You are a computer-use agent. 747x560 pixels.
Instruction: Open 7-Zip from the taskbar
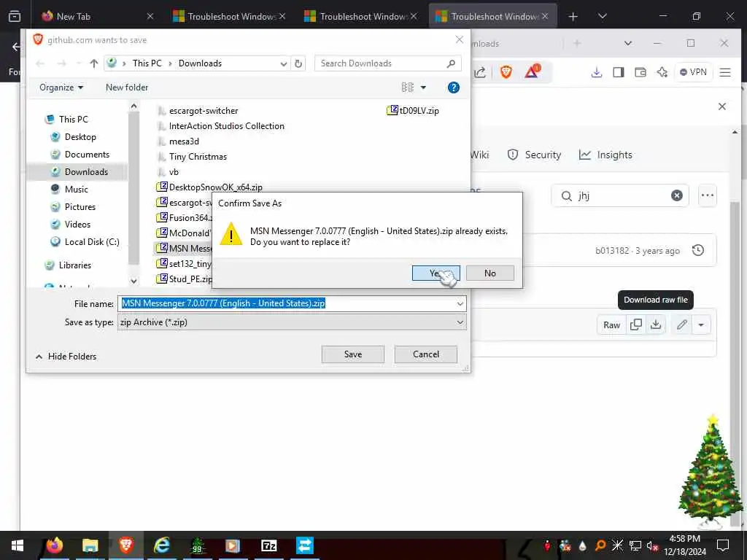pyautogui.click(x=269, y=545)
